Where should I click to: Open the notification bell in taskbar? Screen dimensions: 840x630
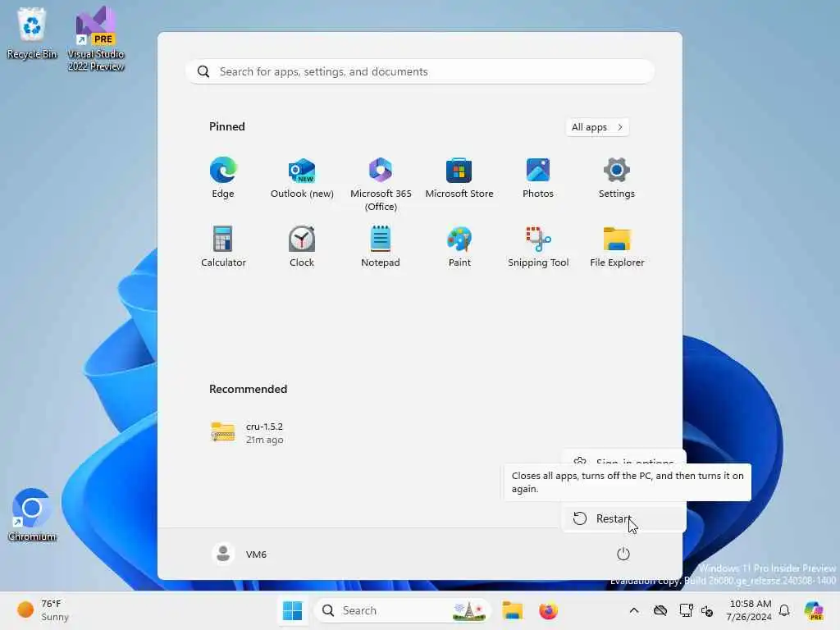pyautogui.click(x=784, y=610)
